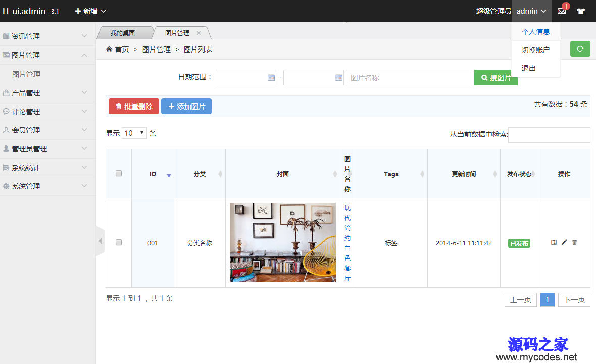596x364 pixels.
Task: Open the 新增 dropdown in top bar
Action: coord(90,11)
